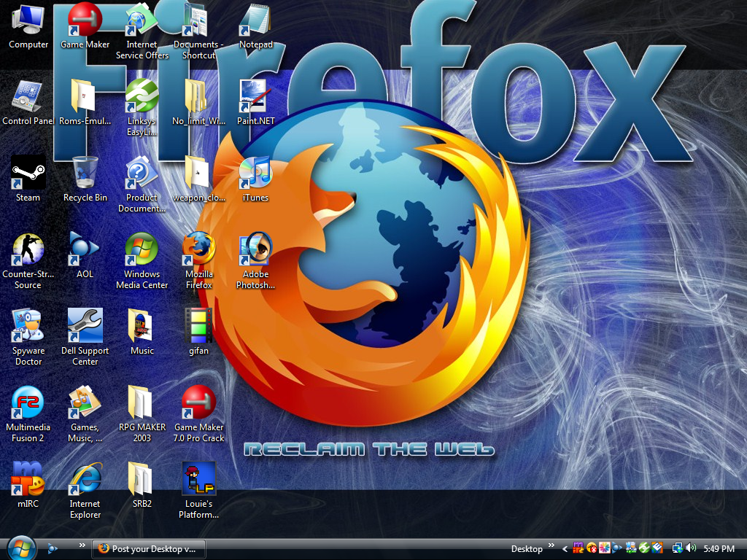The image size is (747, 560).
Task: Click the volume speaker tray icon
Action: pyautogui.click(x=691, y=548)
